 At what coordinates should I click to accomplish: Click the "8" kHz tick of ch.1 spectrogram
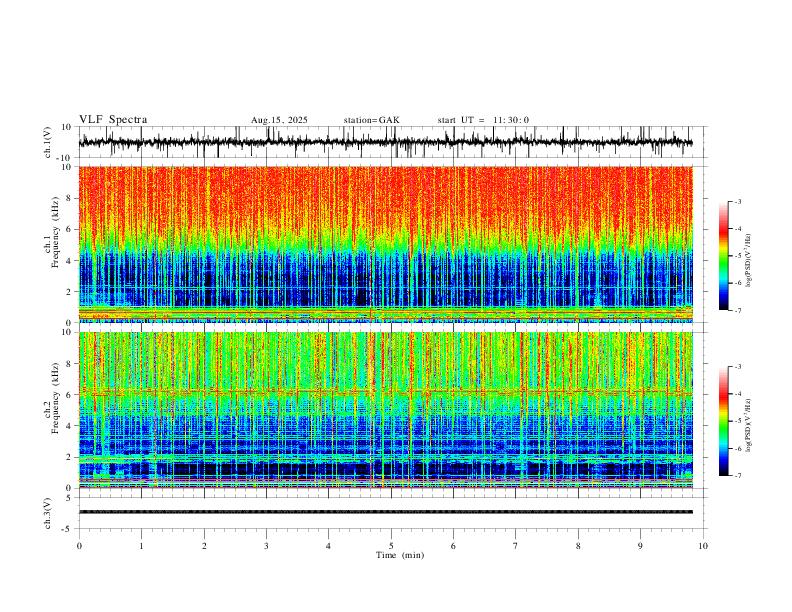pyautogui.click(x=70, y=198)
